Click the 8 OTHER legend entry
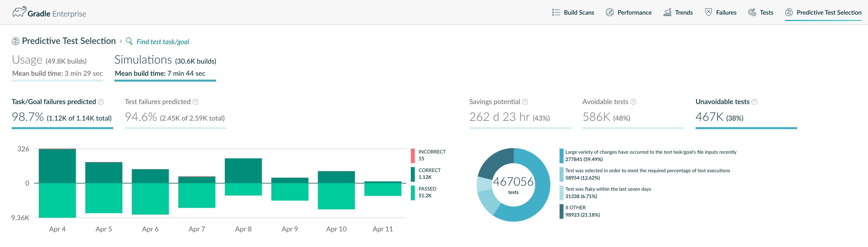The width and height of the screenshot is (868, 247). [580, 211]
